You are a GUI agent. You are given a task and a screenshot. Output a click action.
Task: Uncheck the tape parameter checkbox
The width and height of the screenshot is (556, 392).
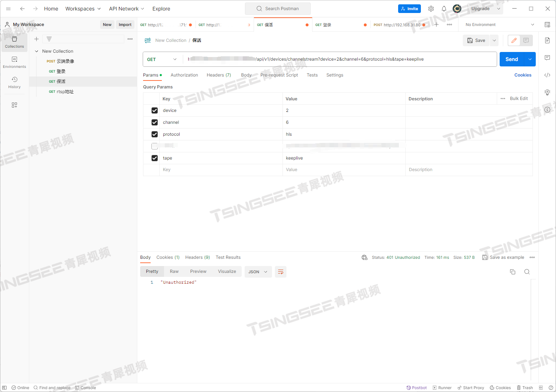tap(155, 158)
